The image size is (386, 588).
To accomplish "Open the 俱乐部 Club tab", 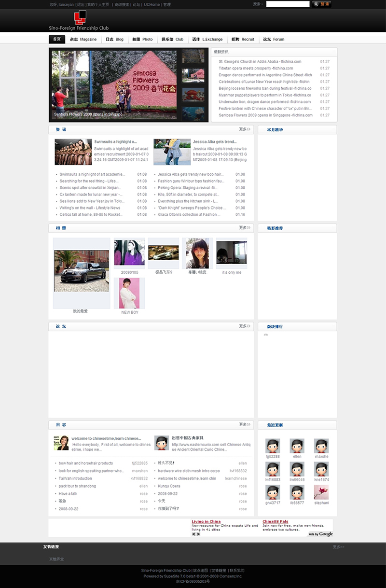I will tap(172, 39).
